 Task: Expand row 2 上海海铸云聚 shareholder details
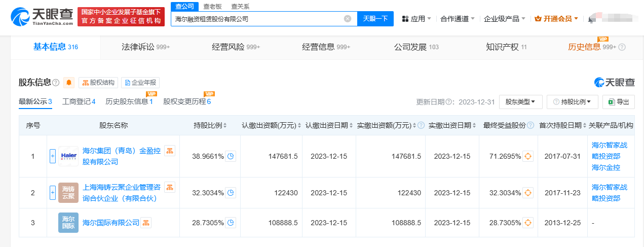(x=52, y=193)
